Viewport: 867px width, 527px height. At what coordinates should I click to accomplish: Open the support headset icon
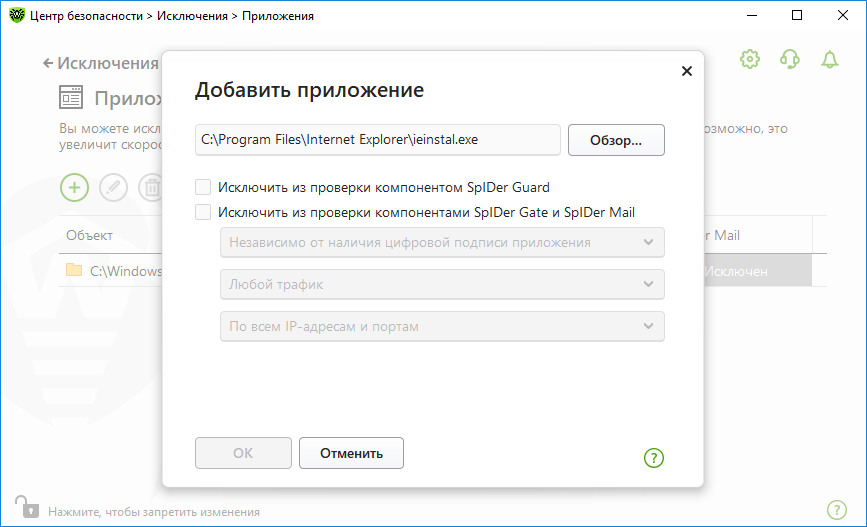click(790, 59)
